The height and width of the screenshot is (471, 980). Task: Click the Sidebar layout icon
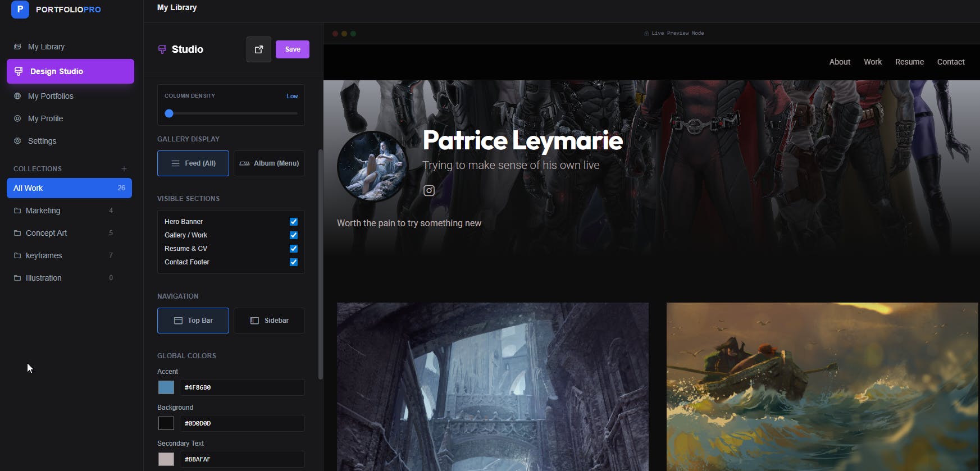(254, 321)
